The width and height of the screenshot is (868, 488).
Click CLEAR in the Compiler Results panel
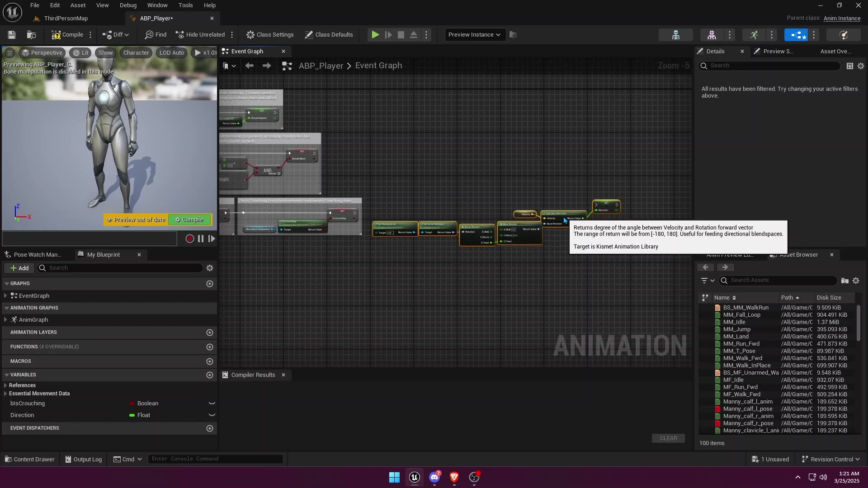pos(668,438)
